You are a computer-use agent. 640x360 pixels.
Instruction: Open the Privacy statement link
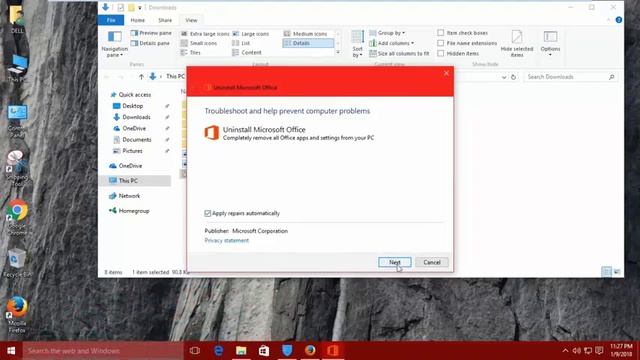click(227, 240)
